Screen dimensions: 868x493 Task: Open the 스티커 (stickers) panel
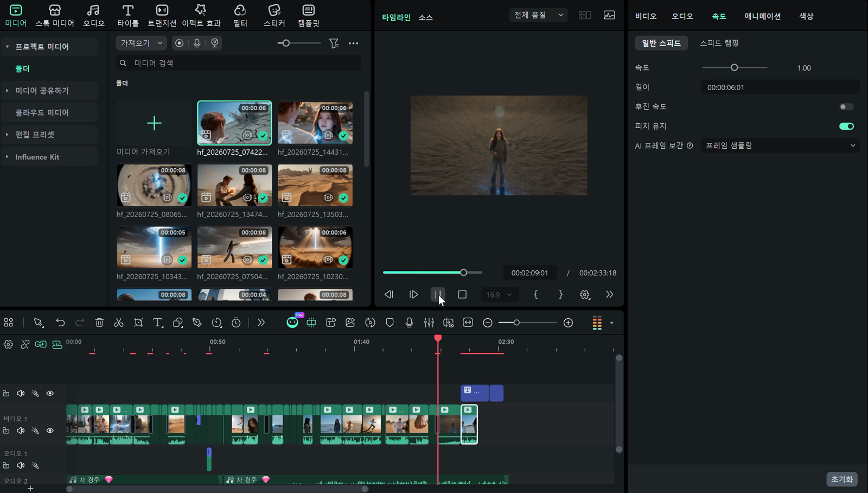click(274, 15)
